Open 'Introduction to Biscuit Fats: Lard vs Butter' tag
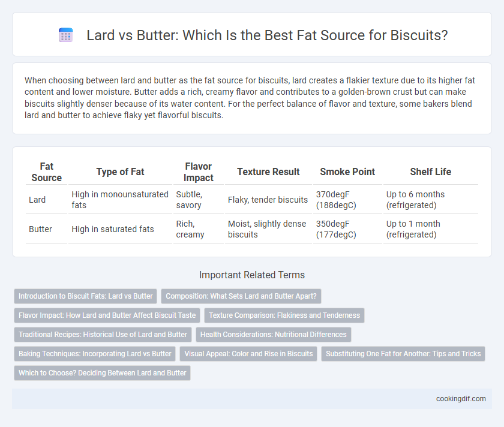The height and width of the screenshot is (427, 504). pyautogui.click(x=85, y=296)
